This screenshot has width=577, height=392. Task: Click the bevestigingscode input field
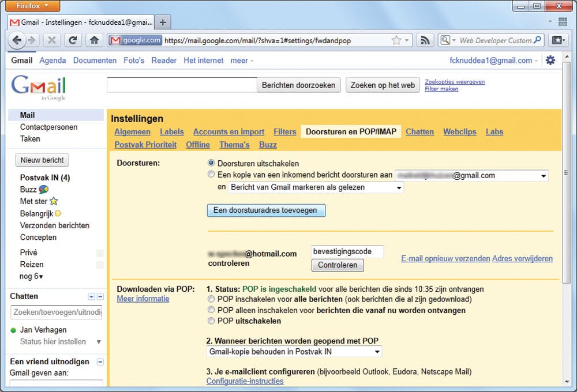[x=347, y=252]
